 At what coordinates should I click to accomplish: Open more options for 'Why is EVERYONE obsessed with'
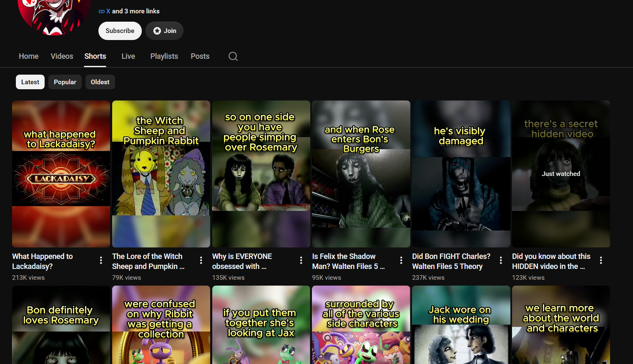[x=301, y=261]
